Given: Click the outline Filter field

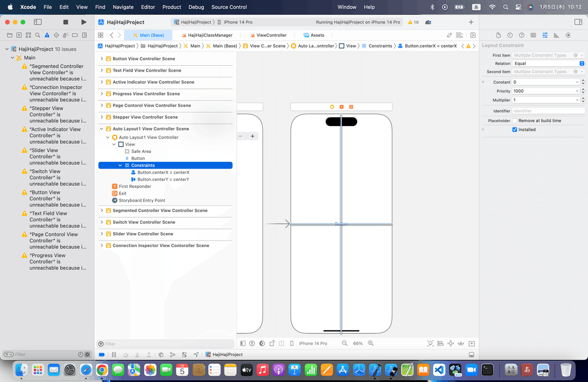Looking at the screenshot, I should pos(166,344).
